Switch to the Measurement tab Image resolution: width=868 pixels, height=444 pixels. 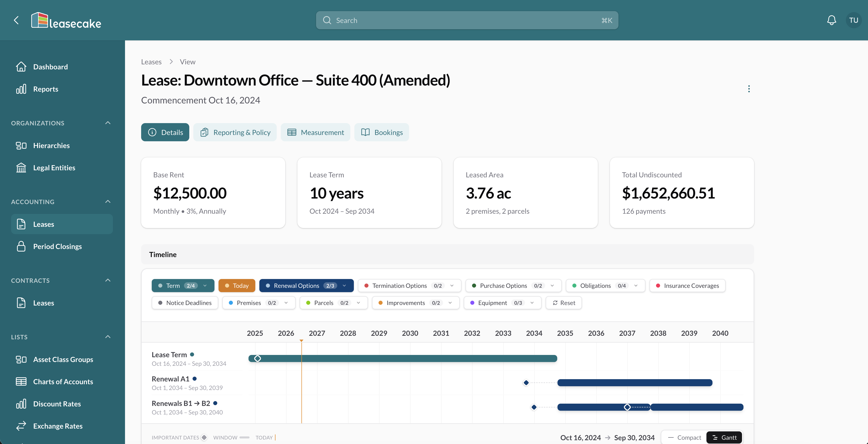pos(315,132)
